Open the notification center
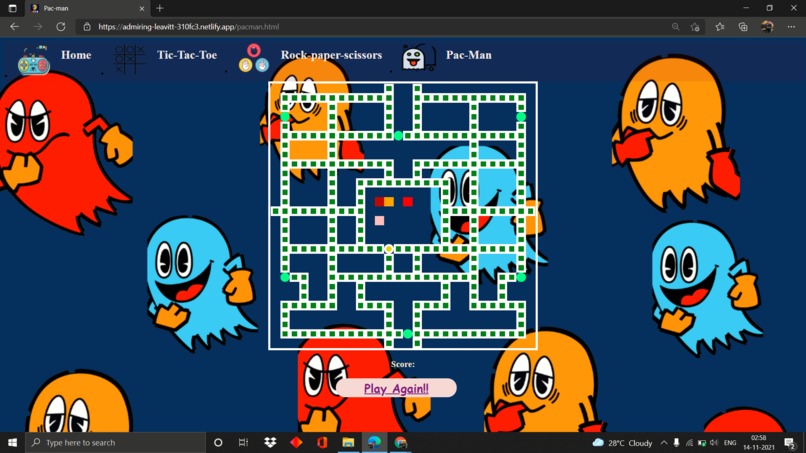 pos(791,443)
